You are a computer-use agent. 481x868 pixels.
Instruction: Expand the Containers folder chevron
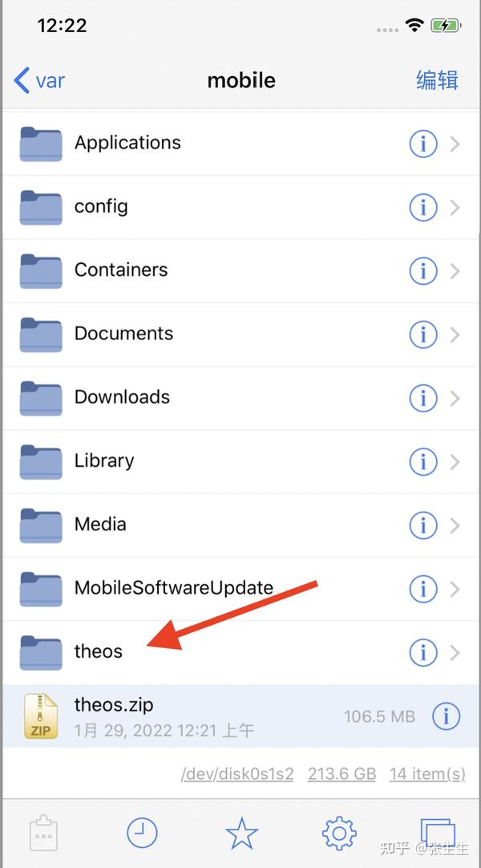[x=455, y=271]
